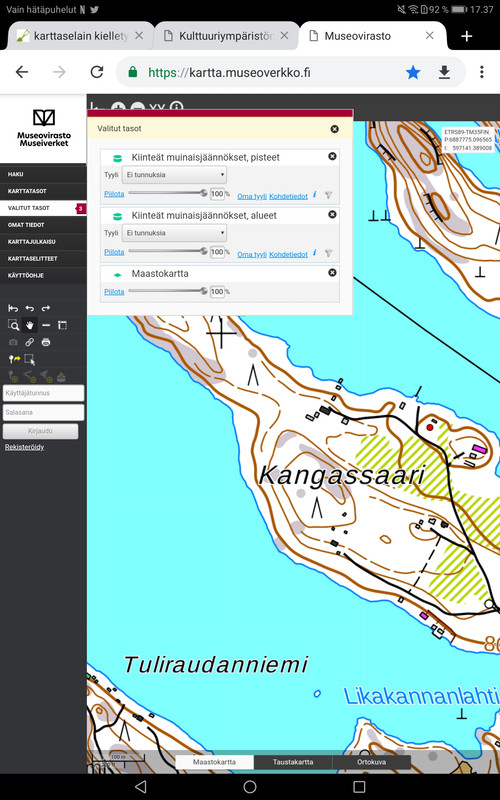Close the Valitut tasot panel

335,129
